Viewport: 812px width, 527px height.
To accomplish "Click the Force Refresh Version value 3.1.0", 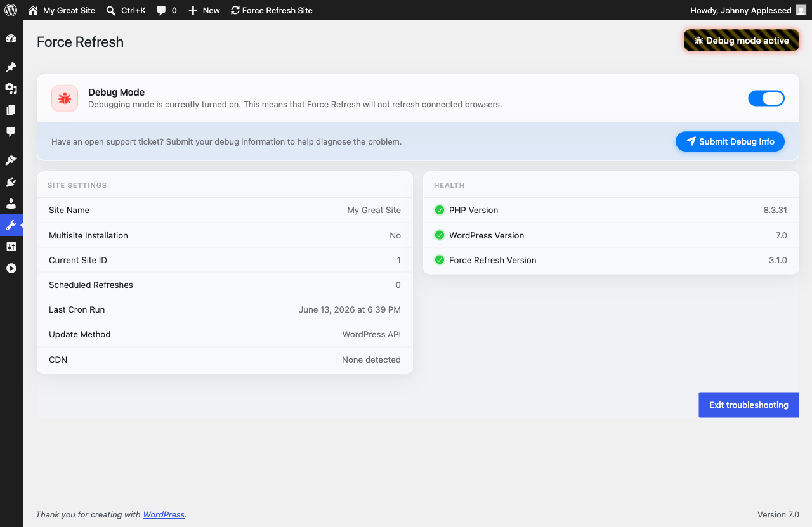I will (x=778, y=260).
